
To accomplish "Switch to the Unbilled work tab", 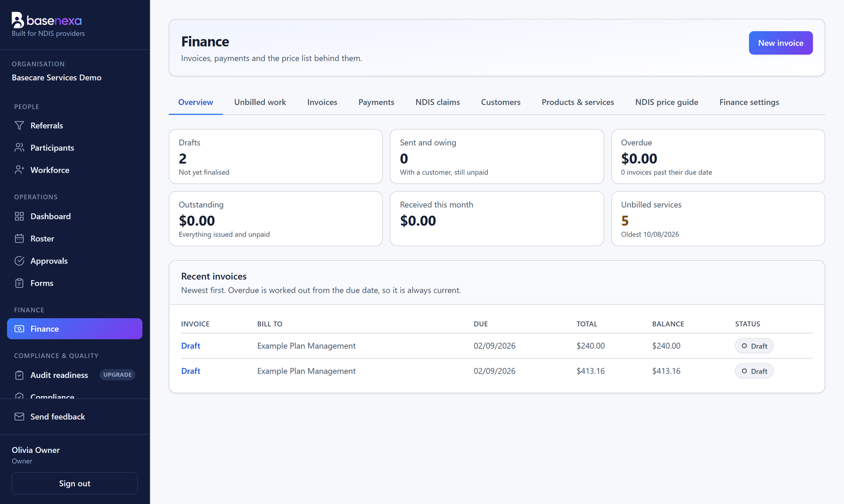I will click(x=260, y=102).
